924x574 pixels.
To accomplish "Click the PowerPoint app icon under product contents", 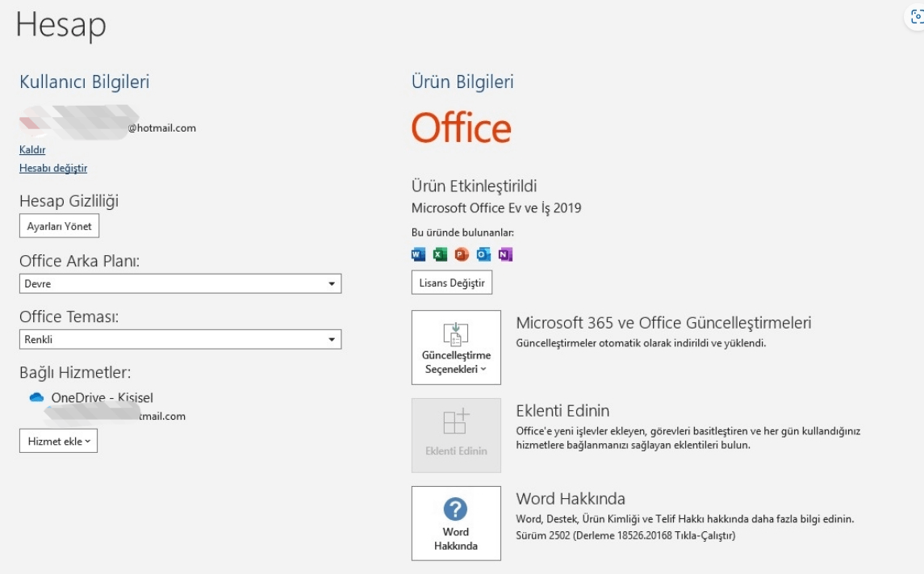I will coord(462,254).
